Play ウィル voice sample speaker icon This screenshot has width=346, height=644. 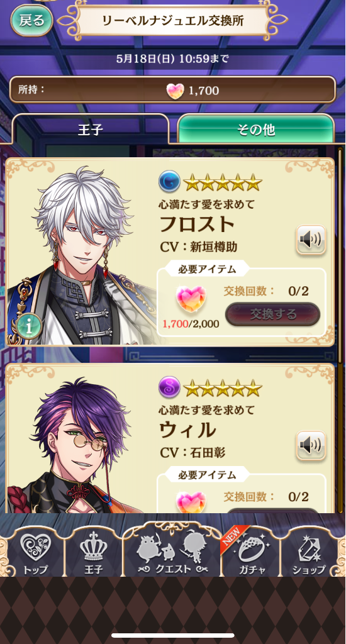(x=311, y=445)
